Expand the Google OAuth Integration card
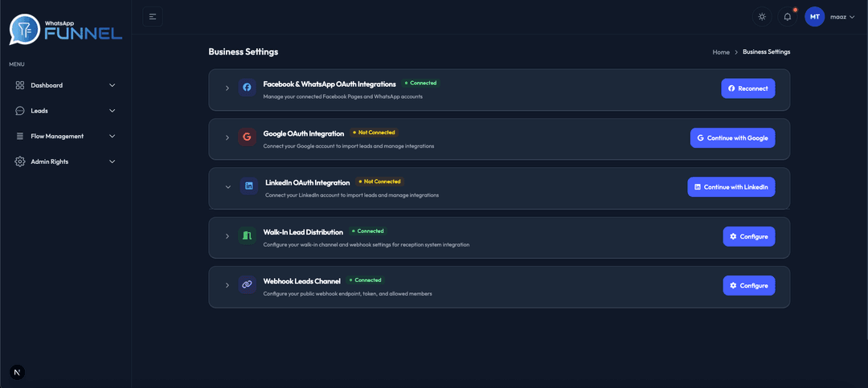Viewport: 868px width, 388px height. [x=227, y=137]
